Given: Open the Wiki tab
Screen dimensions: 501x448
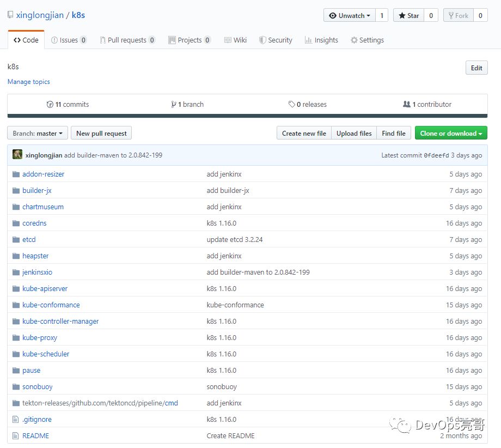Looking at the screenshot, I should point(235,40).
